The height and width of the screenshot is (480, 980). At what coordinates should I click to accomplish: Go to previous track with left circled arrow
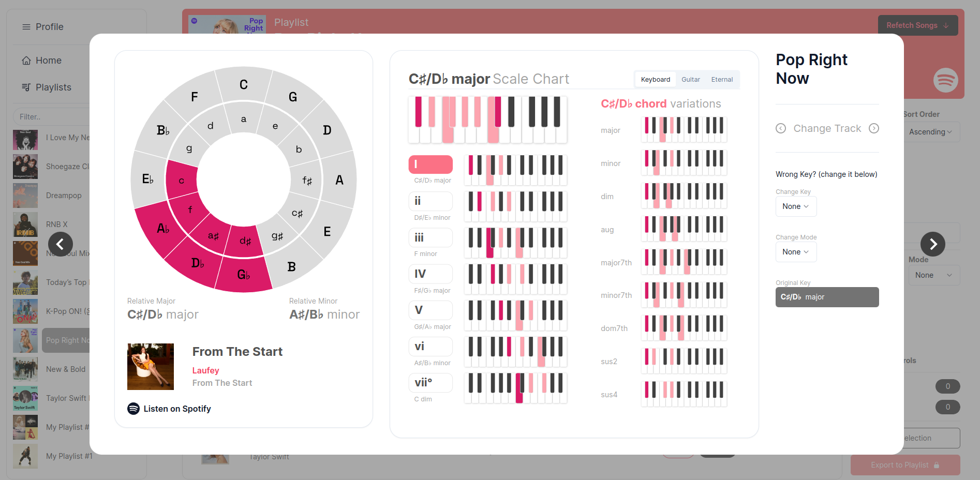pyautogui.click(x=781, y=128)
